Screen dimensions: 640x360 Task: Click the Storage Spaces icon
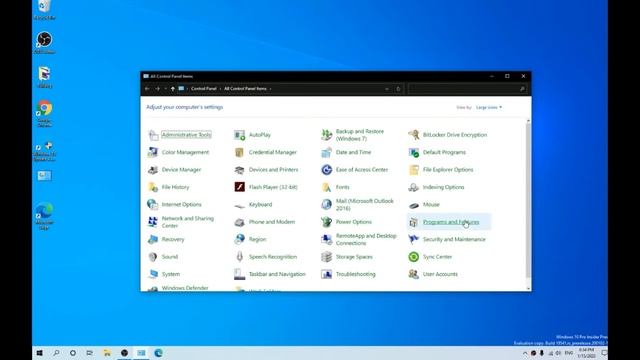click(x=327, y=257)
